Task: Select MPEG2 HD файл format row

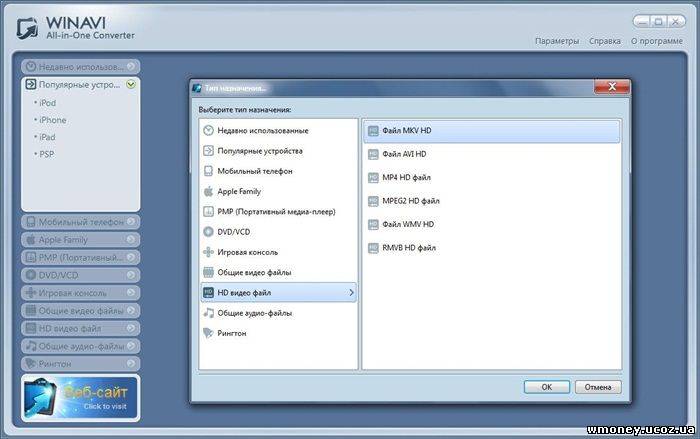Action: click(492, 201)
